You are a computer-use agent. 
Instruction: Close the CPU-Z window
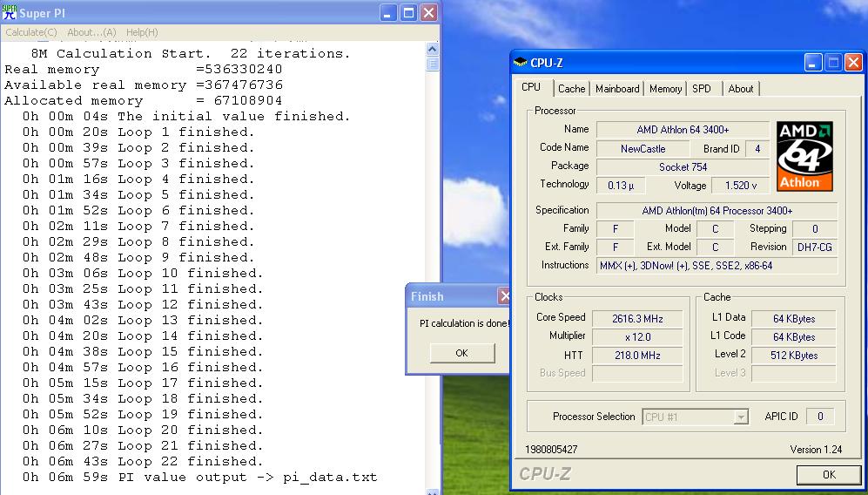[x=853, y=63]
